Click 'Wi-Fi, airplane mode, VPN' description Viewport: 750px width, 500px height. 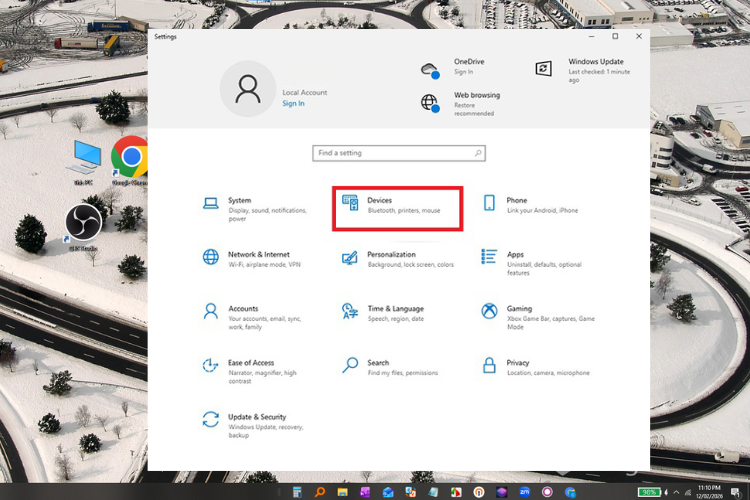(x=264, y=265)
